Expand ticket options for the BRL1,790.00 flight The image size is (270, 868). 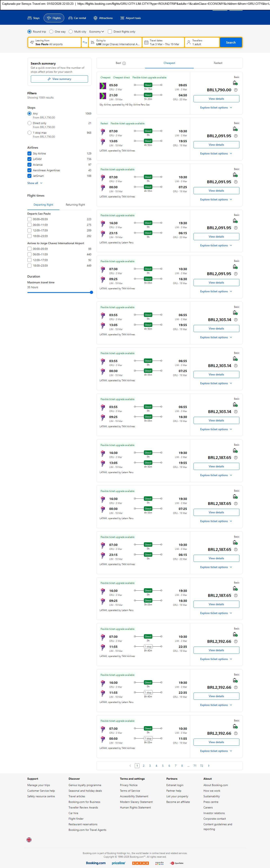216,108
